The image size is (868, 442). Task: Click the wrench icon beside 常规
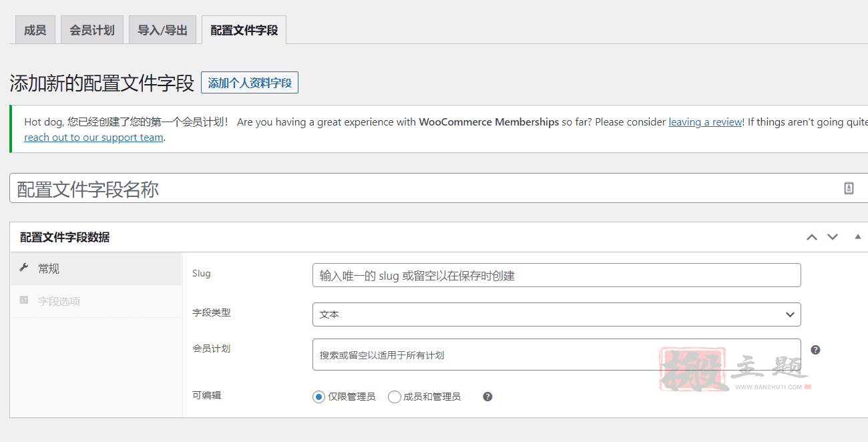(x=24, y=268)
